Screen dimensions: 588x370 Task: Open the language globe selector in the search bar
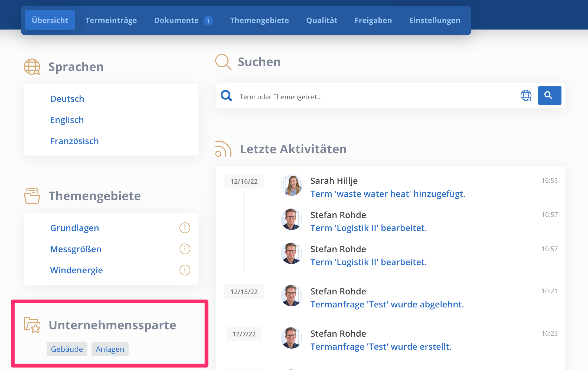click(526, 96)
